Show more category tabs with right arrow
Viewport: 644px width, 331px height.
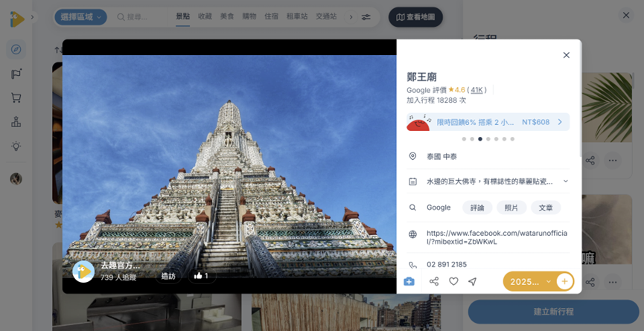pyautogui.click(x=351, y=17)
